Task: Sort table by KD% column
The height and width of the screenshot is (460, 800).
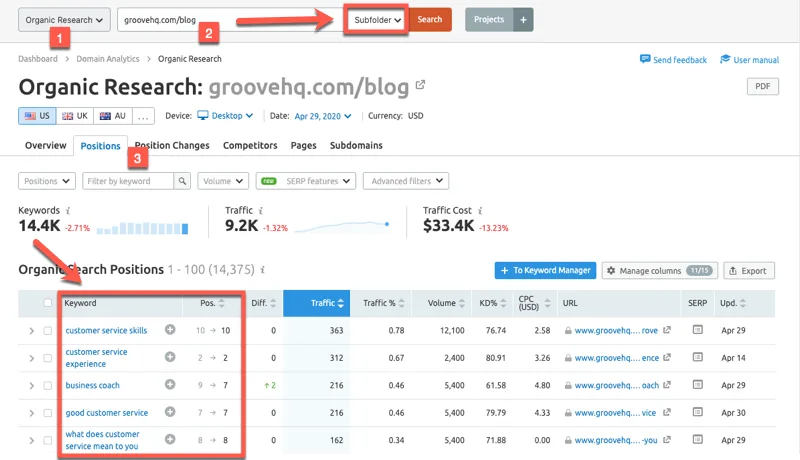Action: 492,303
